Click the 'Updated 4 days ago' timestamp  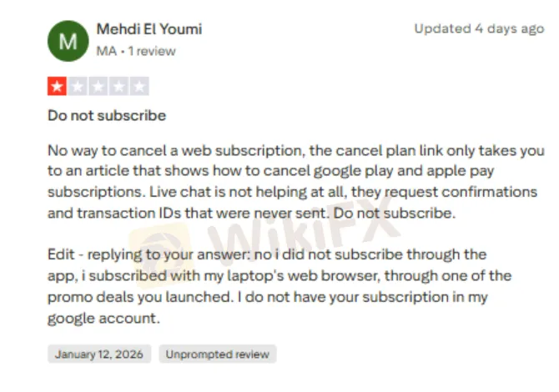point(479,28)
